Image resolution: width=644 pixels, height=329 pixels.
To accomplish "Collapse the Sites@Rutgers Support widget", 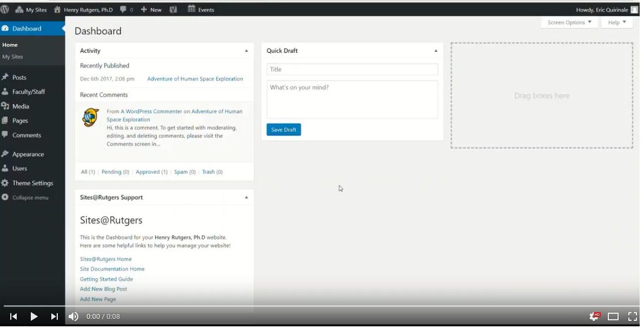I will (x=246, y=198).
